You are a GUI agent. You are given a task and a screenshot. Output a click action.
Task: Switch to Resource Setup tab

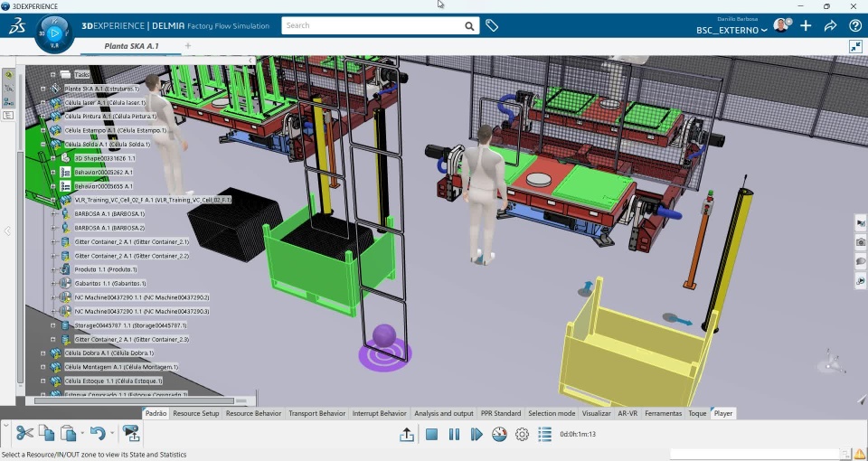(x=196, y=413)
